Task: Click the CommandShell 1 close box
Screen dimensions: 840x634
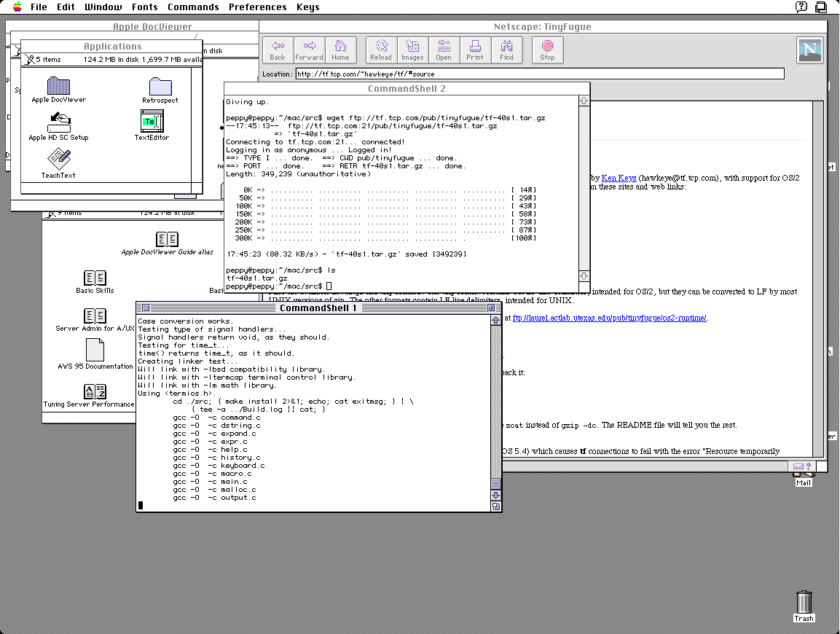Action: [x=146, y=308]
